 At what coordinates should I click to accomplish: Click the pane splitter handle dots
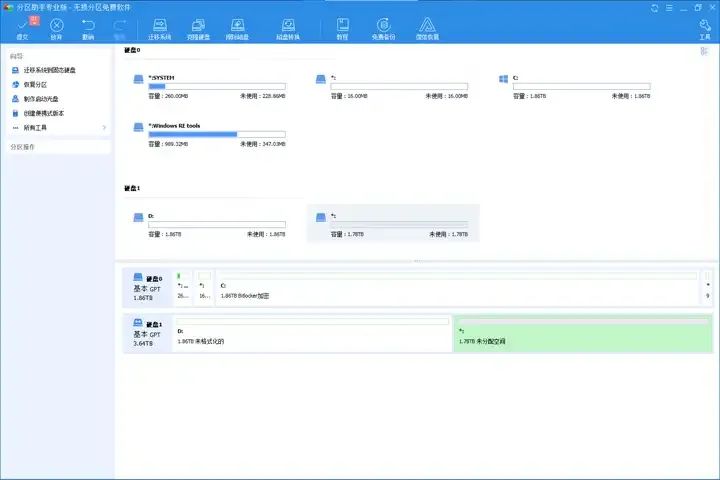point(417,261)
